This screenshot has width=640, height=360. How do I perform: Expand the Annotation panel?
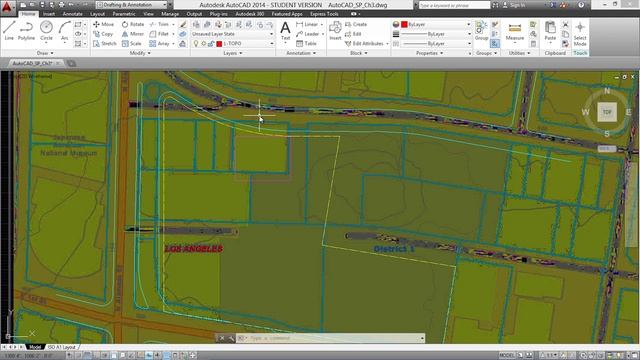click(301, 53)
